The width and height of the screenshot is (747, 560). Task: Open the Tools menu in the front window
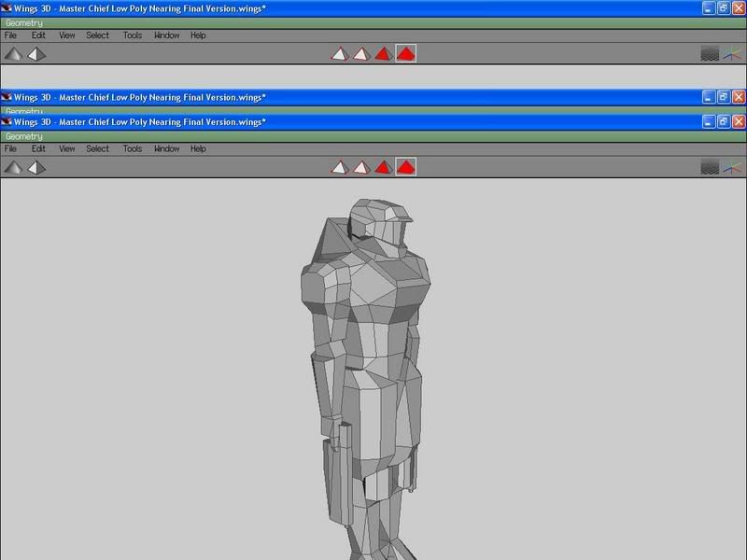click(133, 148)
